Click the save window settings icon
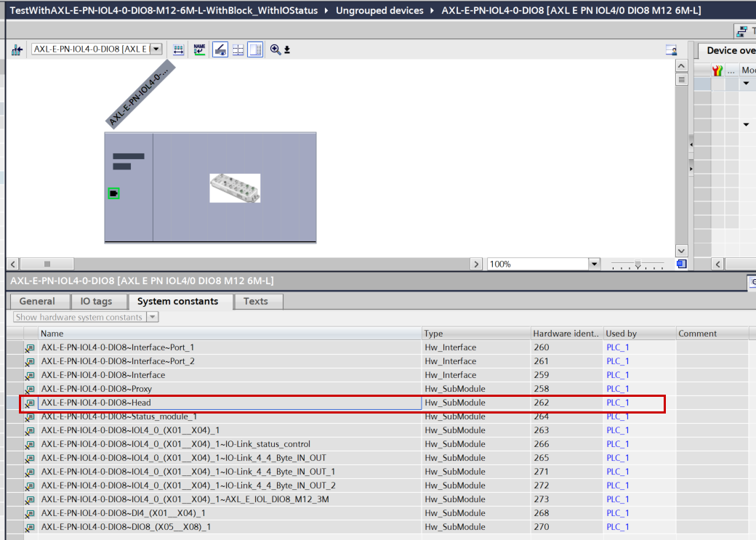The width and height of the screenshot is (756, 540). tap(672, 50)
